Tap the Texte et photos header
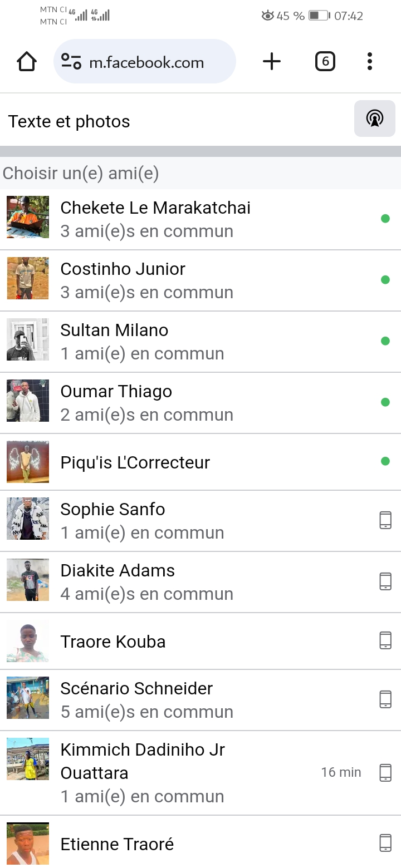Viewport: 401px width, 868px height. pyautogui.click(x=69, y=122)
